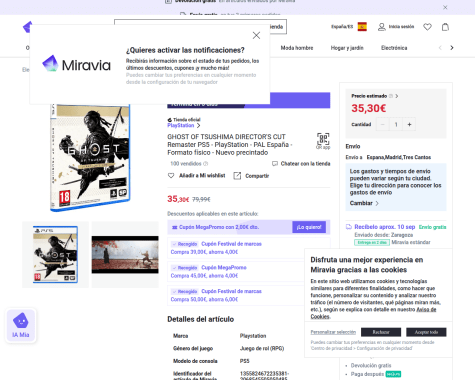Click the Spain flag icon
Image resolution: width=475 pixels, height=380 pixels.
tap(362, 26)
